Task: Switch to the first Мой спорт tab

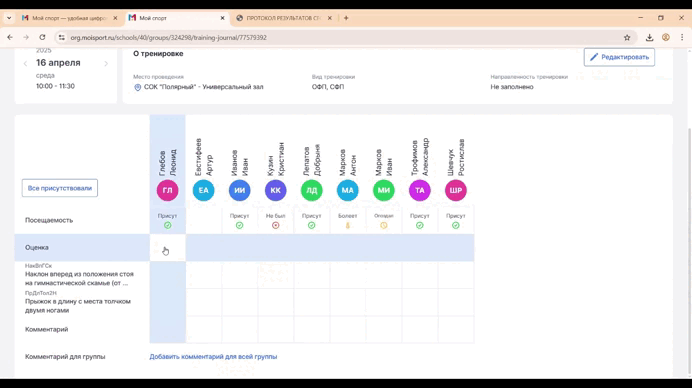Action: coord(69,18)
